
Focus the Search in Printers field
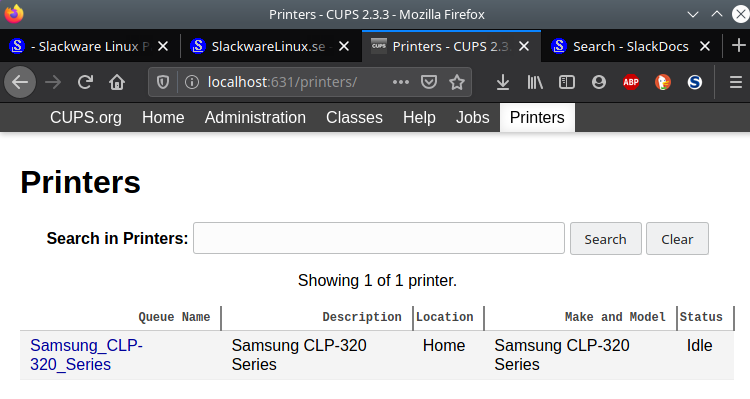pyautogui.click(x=379, y=238)
